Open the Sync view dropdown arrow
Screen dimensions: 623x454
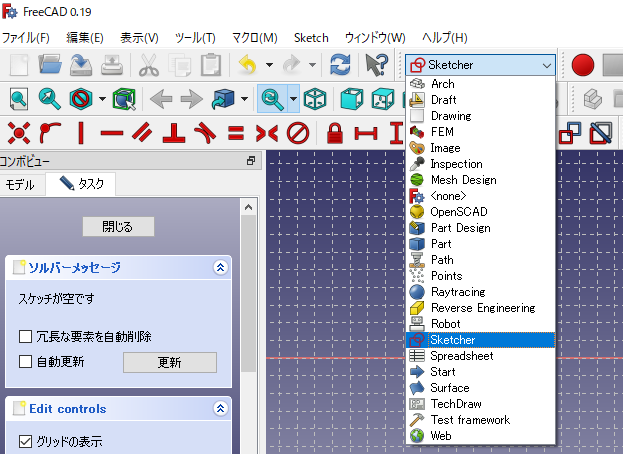click(293, 99)
